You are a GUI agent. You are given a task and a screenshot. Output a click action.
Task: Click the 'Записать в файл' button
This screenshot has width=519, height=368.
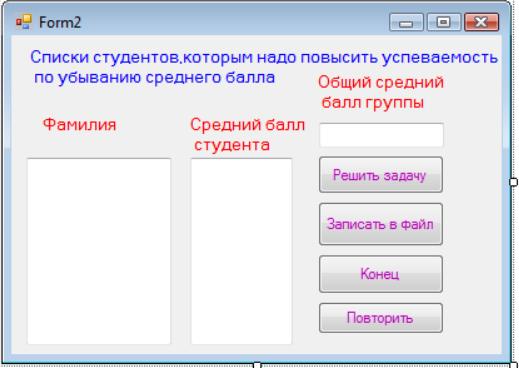[x=381, y=224]
